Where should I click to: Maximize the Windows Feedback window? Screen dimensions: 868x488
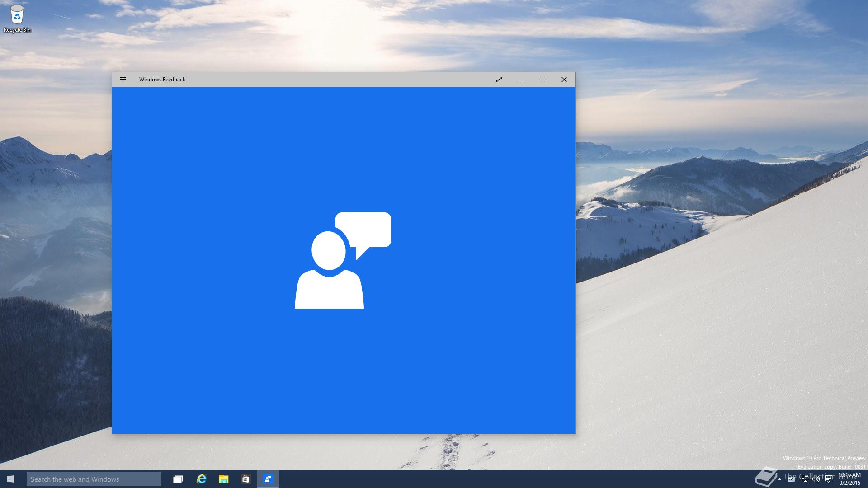click(542, 80)
